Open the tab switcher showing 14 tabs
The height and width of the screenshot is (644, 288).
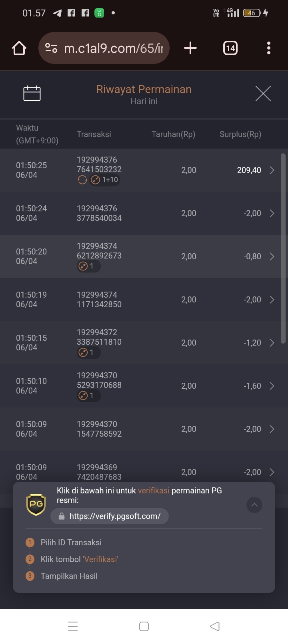point(230,48)
